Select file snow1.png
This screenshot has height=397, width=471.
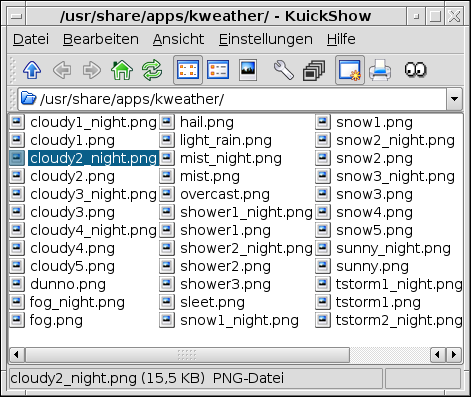374,122
